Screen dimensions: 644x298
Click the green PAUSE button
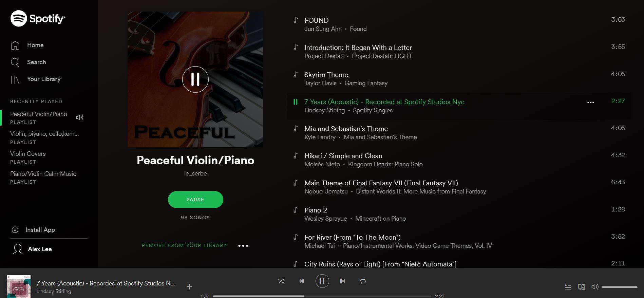195,200
